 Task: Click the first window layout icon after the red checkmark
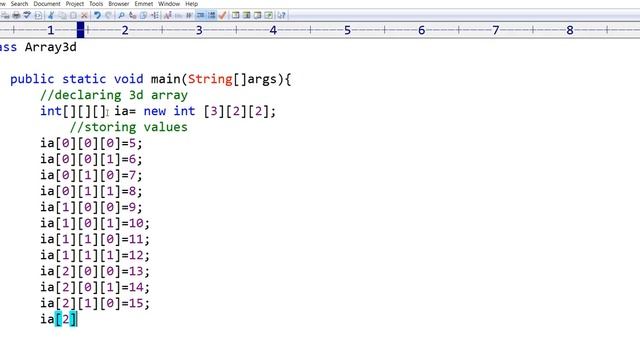click(x=236, y=16)
